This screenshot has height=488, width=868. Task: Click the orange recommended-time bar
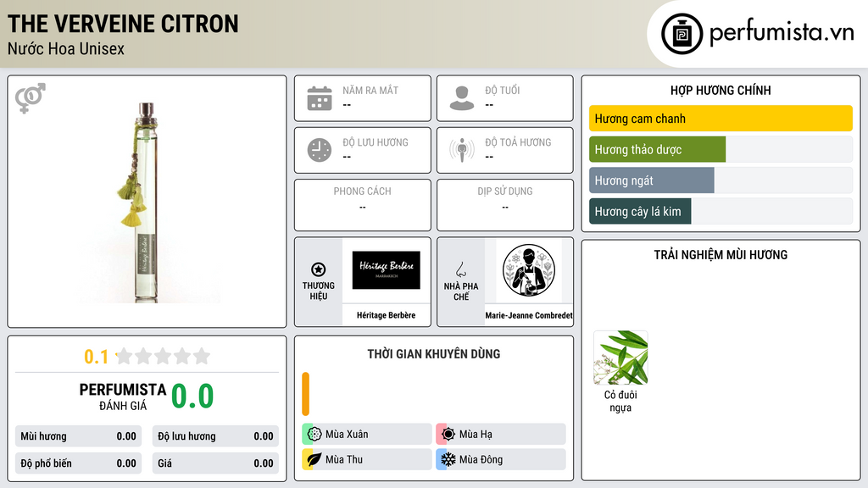point(305,394)
